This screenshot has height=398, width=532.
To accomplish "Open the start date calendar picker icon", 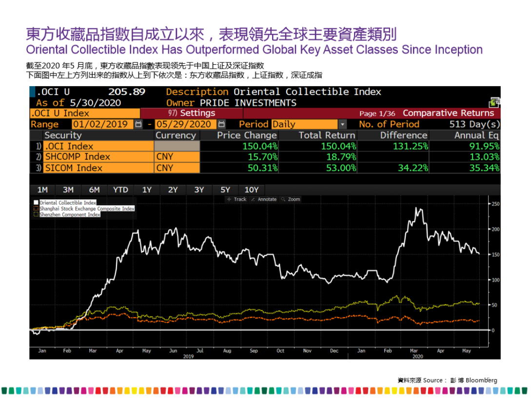I will (138, 124).
